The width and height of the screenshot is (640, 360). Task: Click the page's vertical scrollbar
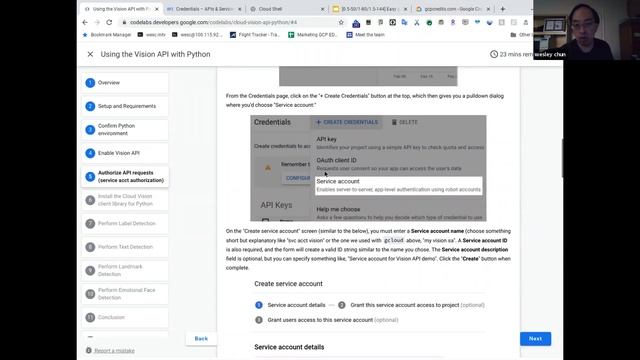click(562, 158)
